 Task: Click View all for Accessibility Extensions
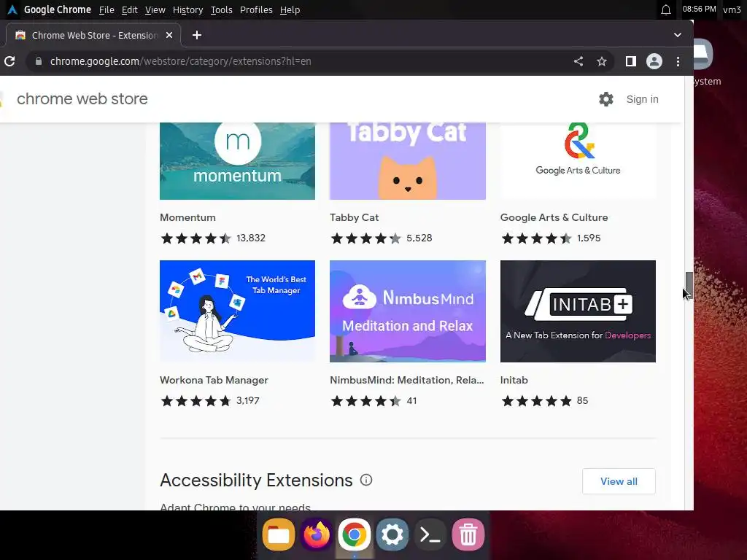click(619, 481)
